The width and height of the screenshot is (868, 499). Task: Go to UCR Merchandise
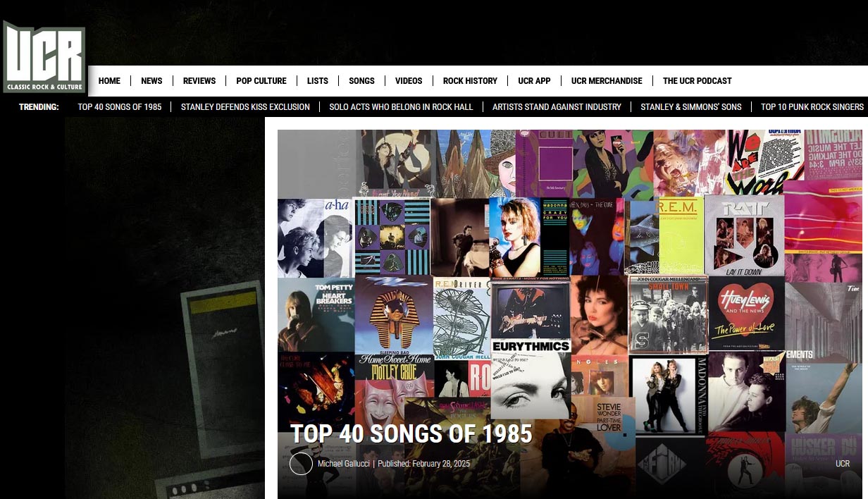click(x=607, y=81)
